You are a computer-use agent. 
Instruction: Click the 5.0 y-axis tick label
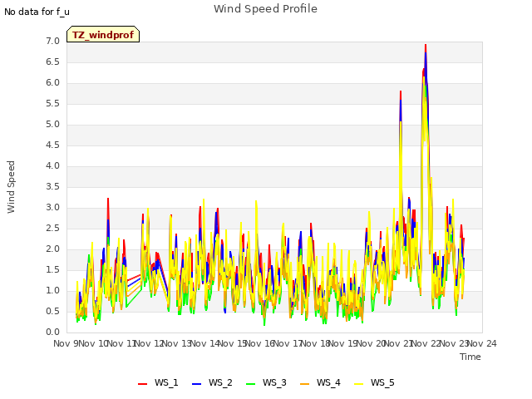coord(52,125)
